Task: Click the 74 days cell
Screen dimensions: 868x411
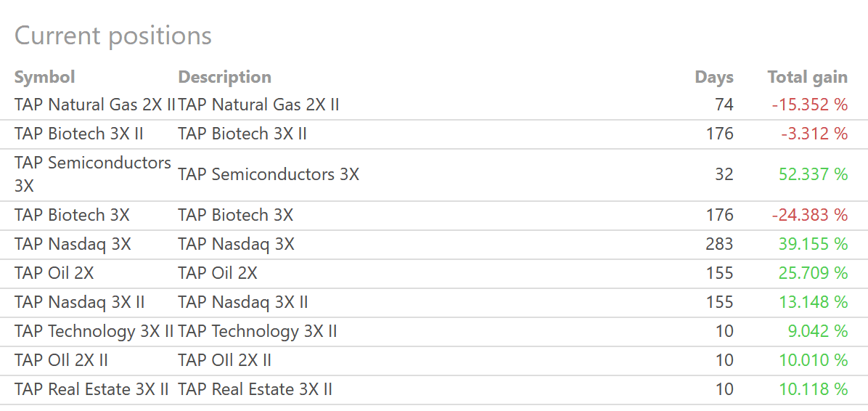Action: pos(724,105)
